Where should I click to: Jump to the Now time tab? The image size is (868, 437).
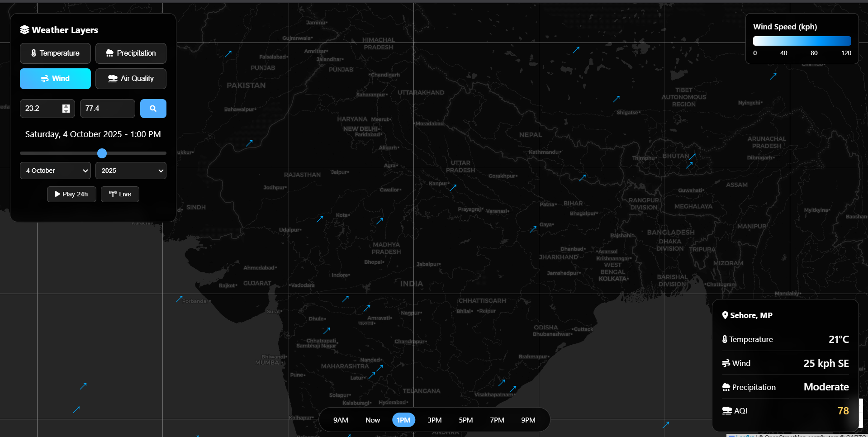(x=372, y=420)
